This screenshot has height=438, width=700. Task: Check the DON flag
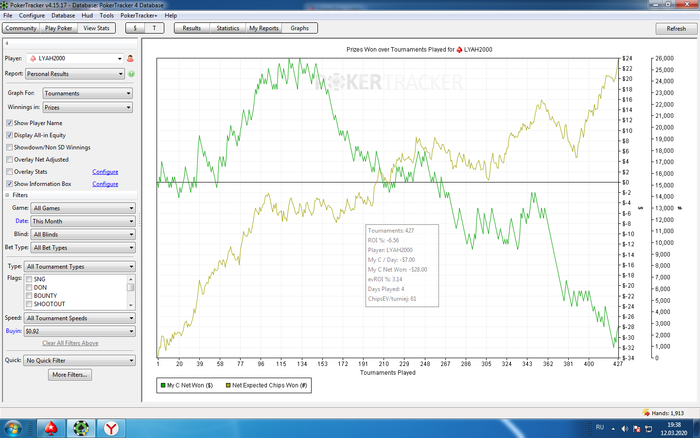(x=29, y=288)
